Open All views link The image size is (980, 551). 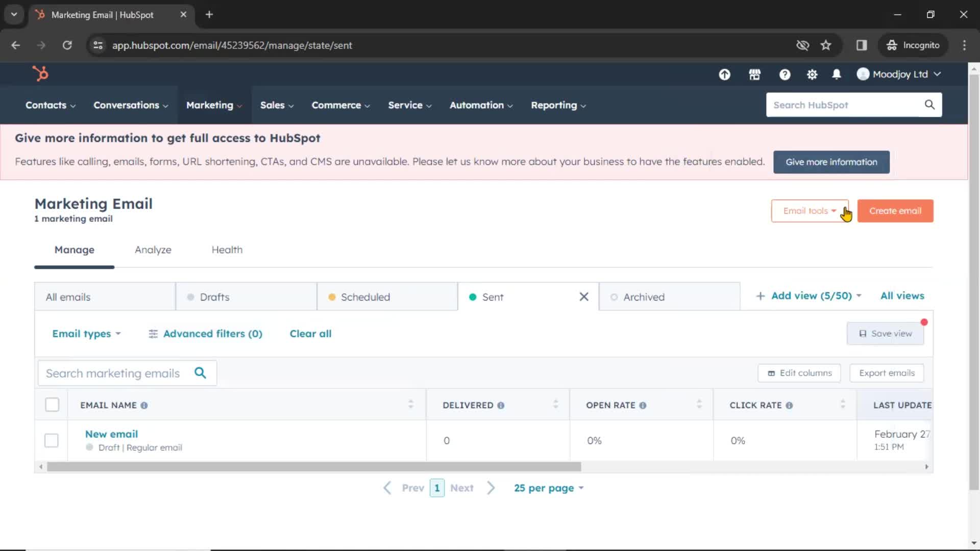point(902,296)
